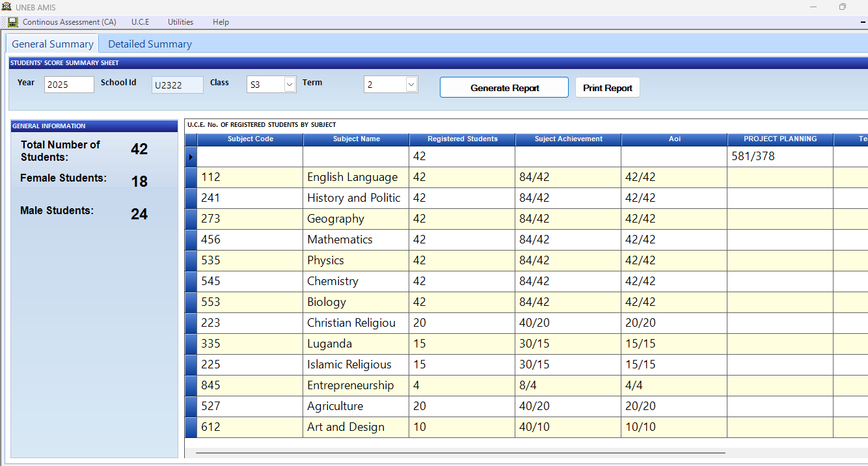Open the U.C.E menu
Viewport: 868px width, 466px height.
[x=140, y=21]
